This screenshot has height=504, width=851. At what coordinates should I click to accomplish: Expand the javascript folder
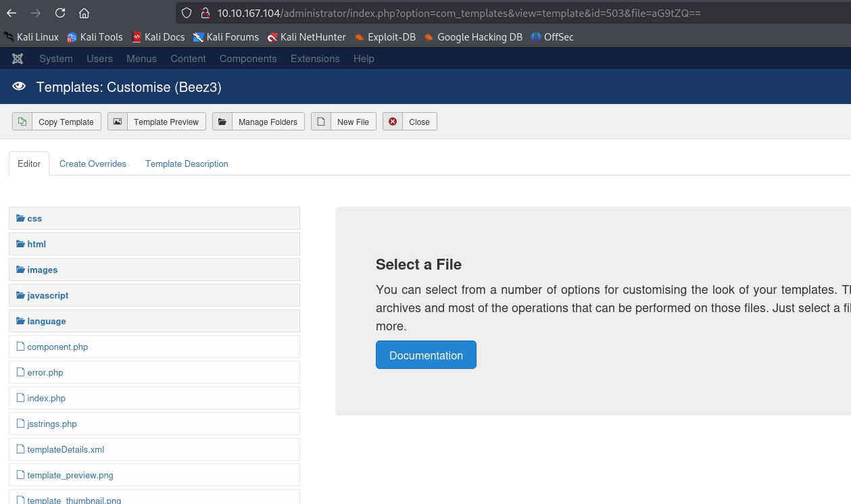click(x=47, y=296)
